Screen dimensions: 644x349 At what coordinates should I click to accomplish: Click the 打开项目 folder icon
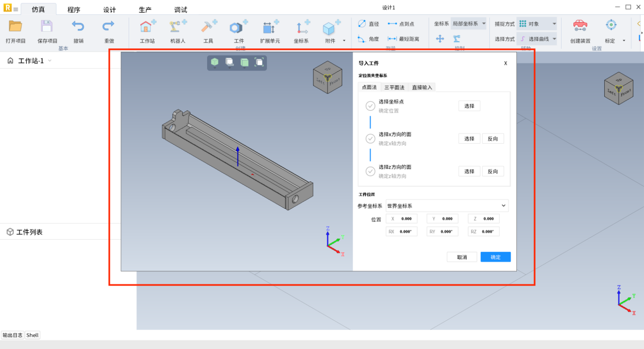pyautogui.click(x=15, y=26)
